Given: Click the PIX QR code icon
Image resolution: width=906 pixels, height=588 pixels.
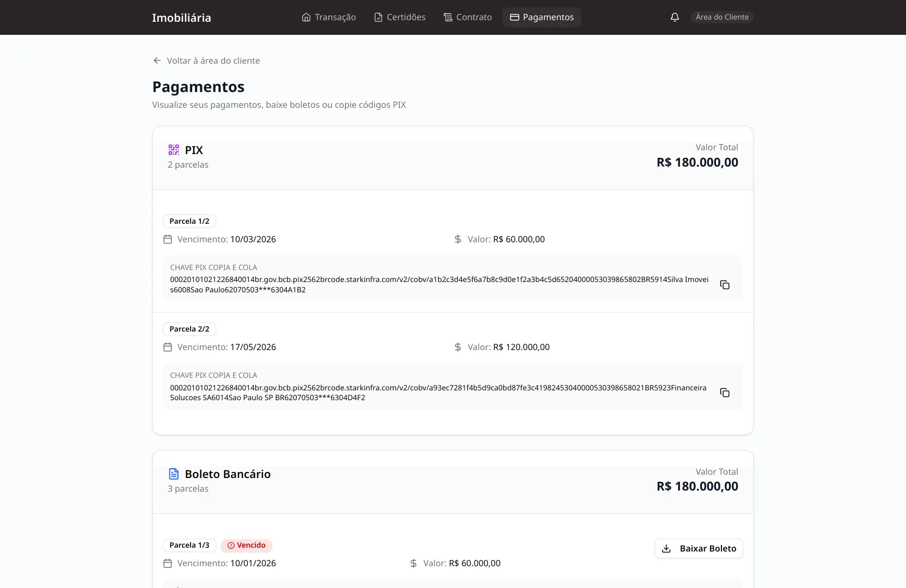Looking at the screenshot, I should coord(174,150).
